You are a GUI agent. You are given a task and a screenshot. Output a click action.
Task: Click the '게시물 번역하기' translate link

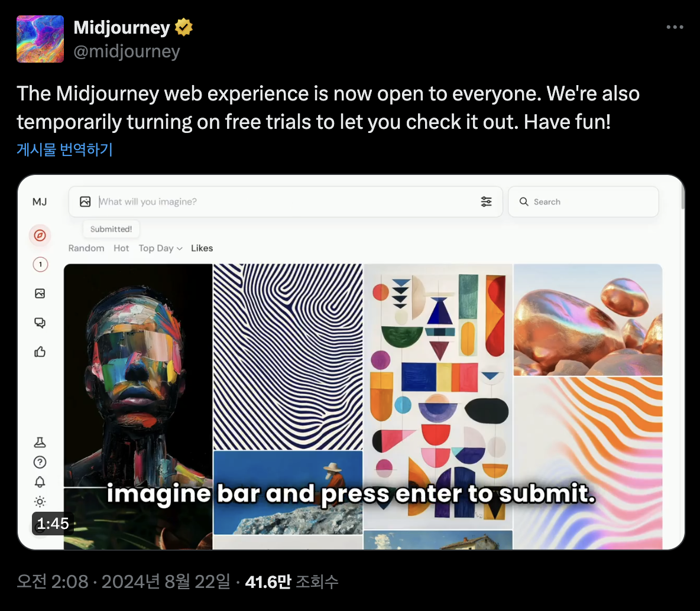click(x=64, y=149)
